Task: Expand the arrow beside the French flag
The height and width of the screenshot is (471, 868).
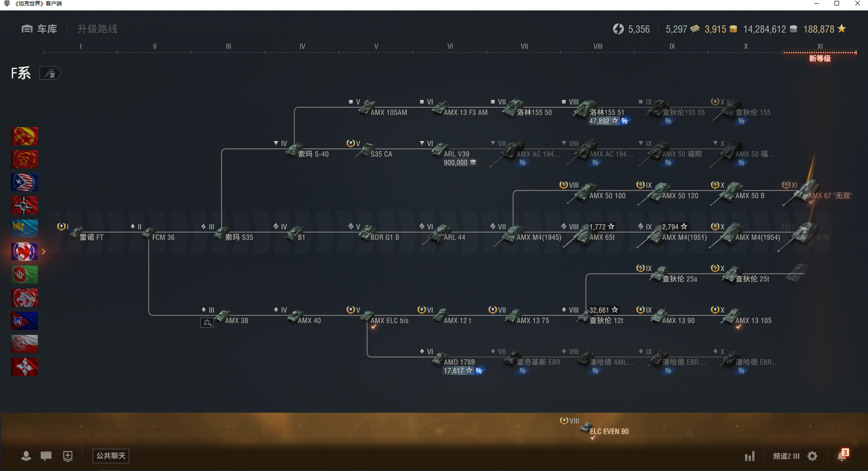Action: [x=44, y=252]
